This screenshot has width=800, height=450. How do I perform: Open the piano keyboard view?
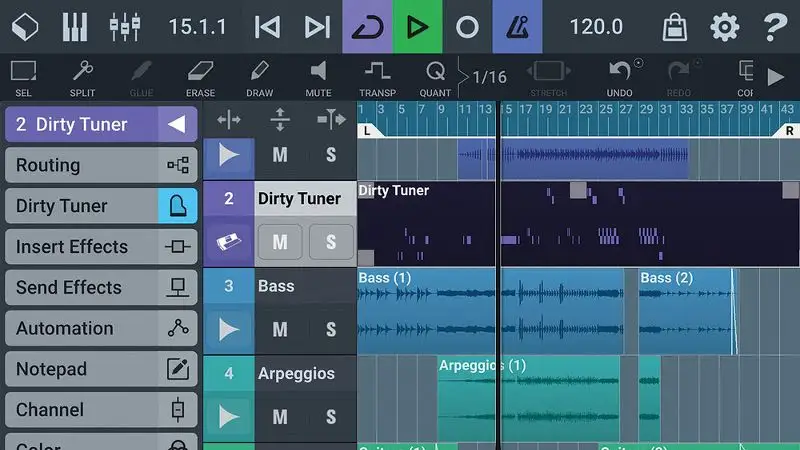(x=75, y=27)
